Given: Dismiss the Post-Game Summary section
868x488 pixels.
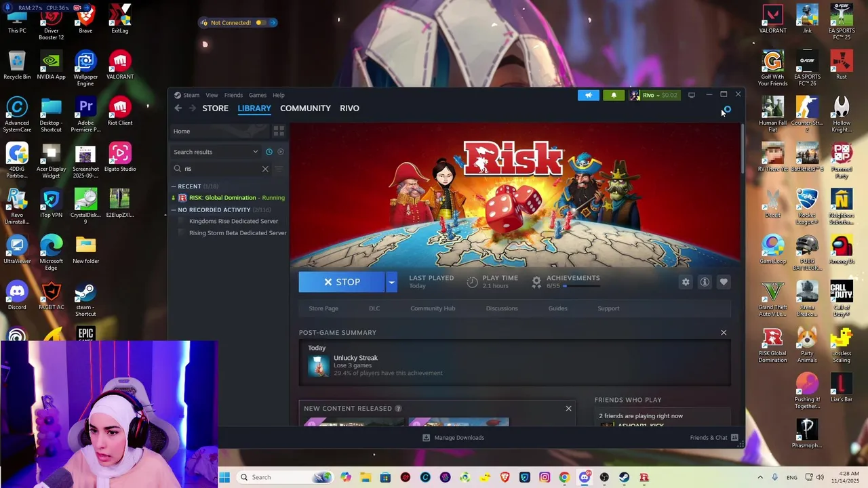Looking at the screenshot, I should pos(724,333).
